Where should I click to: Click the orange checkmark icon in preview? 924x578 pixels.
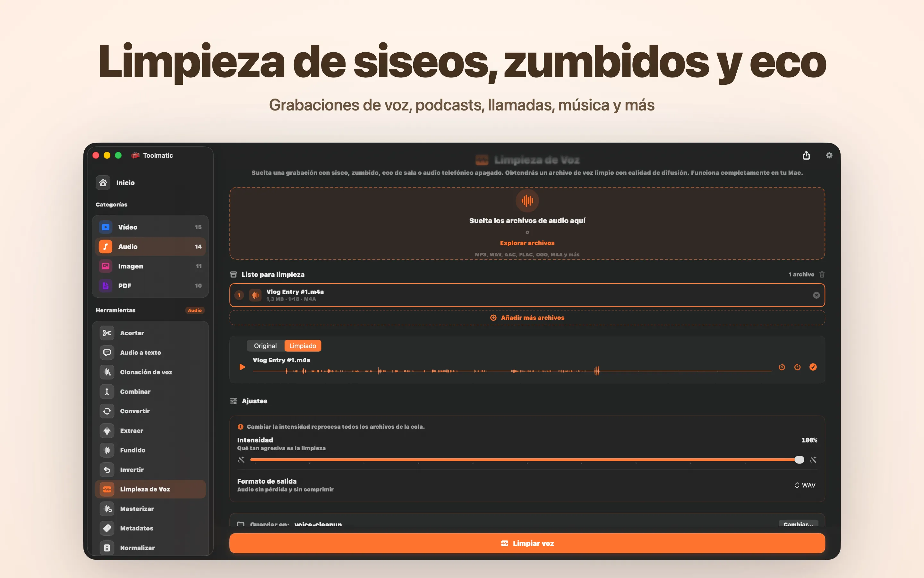click(813, 367)
